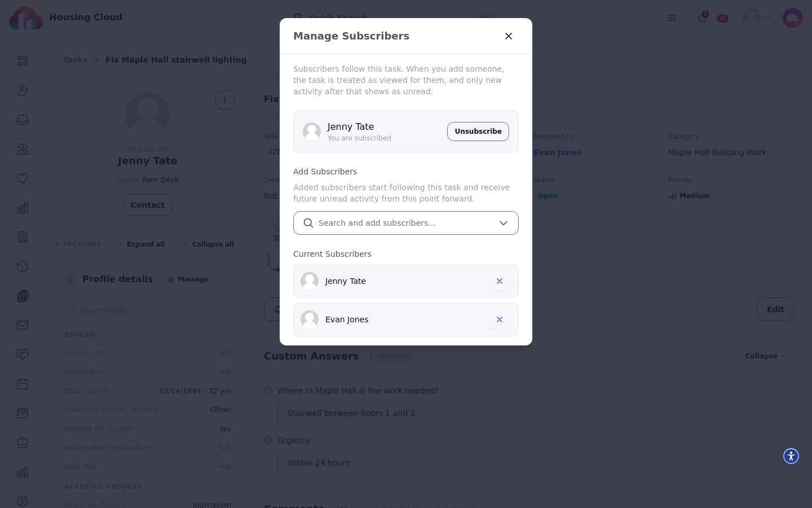
Task: Click the Manage button in Profile details
Action: click(188, 279)
